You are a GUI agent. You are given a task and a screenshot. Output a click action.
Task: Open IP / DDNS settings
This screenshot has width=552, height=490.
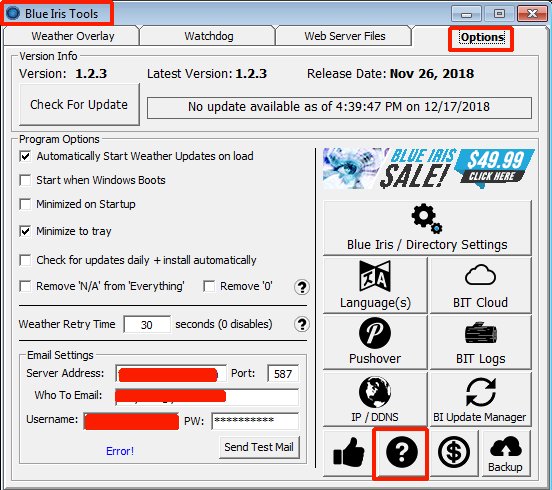(375, 399)
